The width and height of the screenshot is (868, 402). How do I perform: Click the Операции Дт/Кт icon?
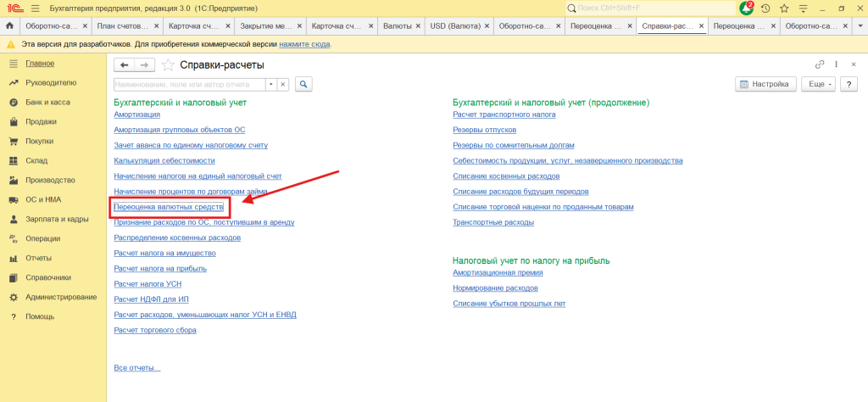14,238
